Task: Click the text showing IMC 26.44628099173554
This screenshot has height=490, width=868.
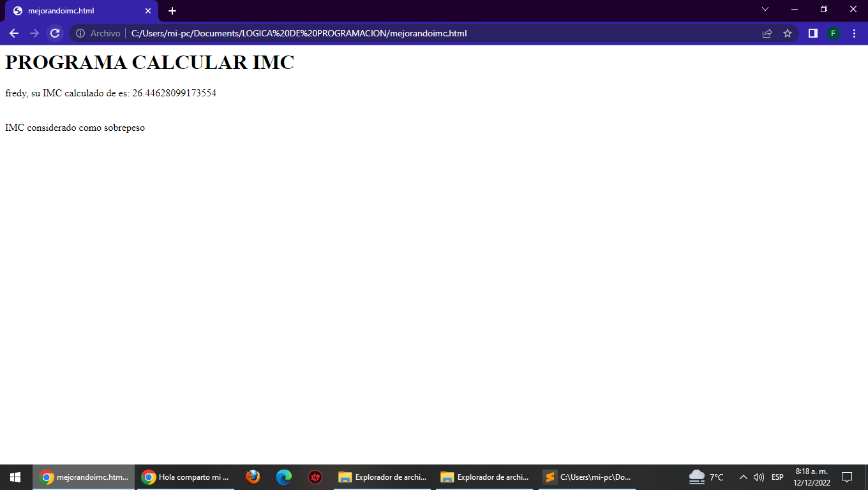Action: coord(111,93)
